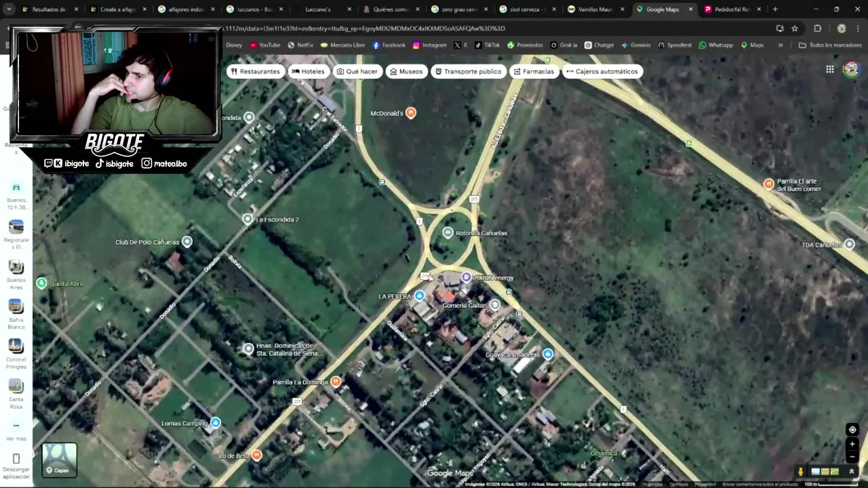Zoom in on the map

[852, 444]
